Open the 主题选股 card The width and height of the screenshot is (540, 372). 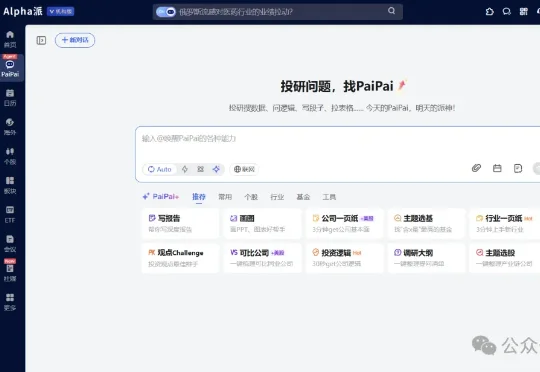click(x=505, y=258)
